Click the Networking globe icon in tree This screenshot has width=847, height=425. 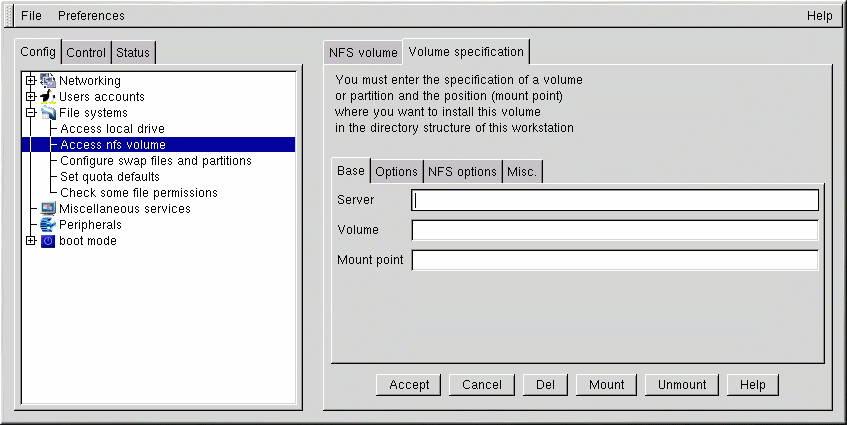48,81
